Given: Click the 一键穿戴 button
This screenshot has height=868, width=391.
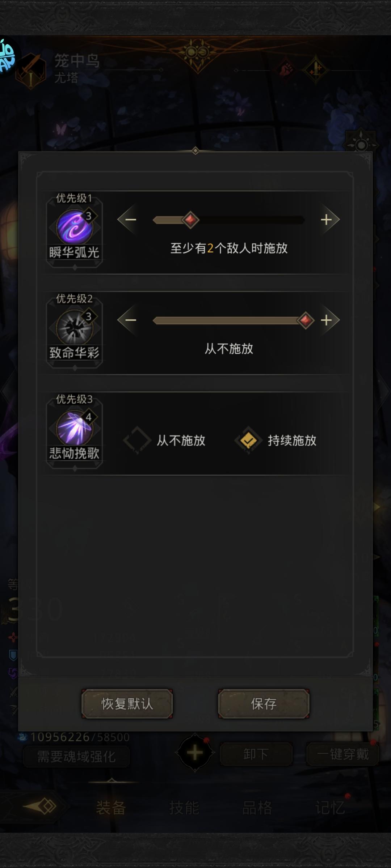Looking at the screenshot, I should coord(343,754).
